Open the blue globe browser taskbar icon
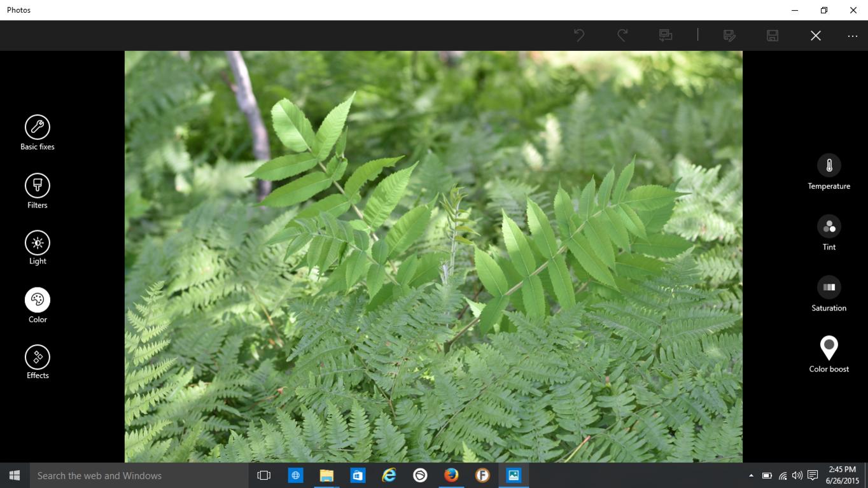Viewport: 868px width, 488px height. pyautogui.click(x=295, y=475)
